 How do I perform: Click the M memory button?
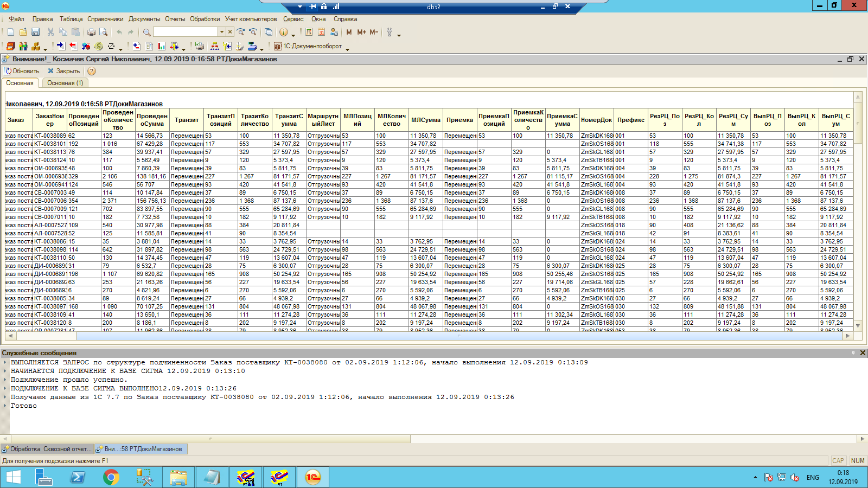pos(349,33)
